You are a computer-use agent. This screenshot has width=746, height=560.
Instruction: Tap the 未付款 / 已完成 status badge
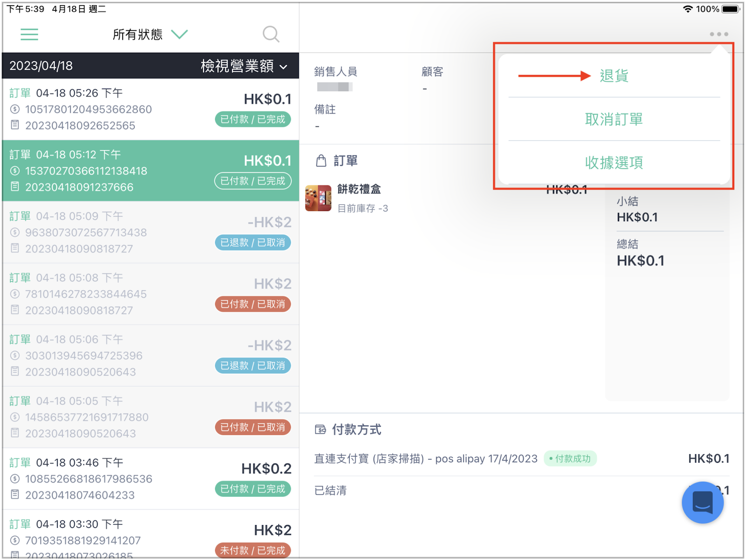253,550
